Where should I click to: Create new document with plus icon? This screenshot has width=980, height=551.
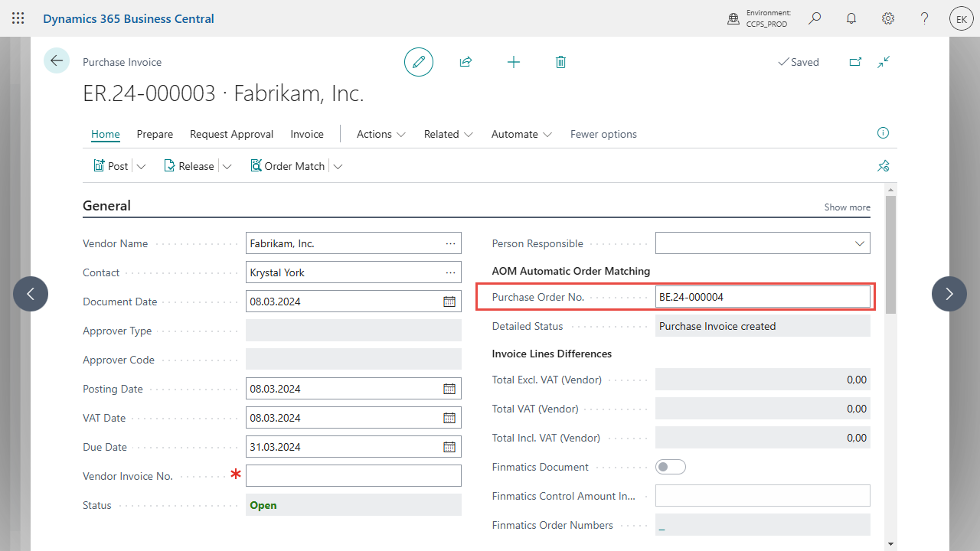(514, 62)
